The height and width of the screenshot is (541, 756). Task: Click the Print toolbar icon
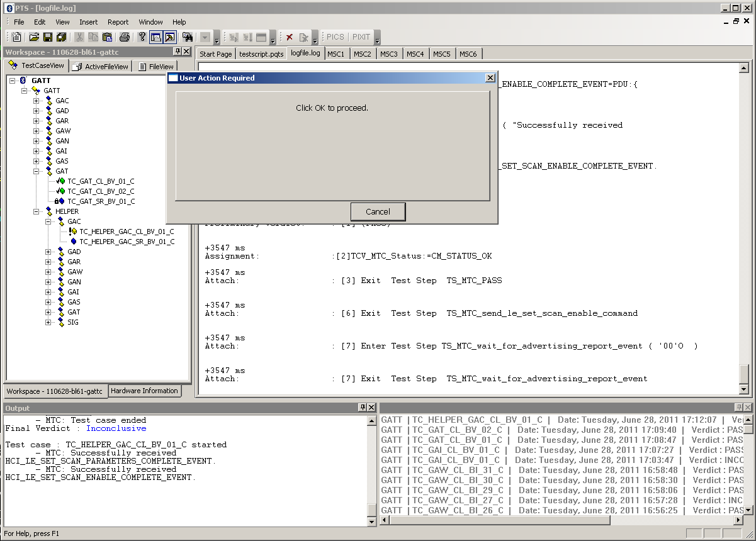124,37
